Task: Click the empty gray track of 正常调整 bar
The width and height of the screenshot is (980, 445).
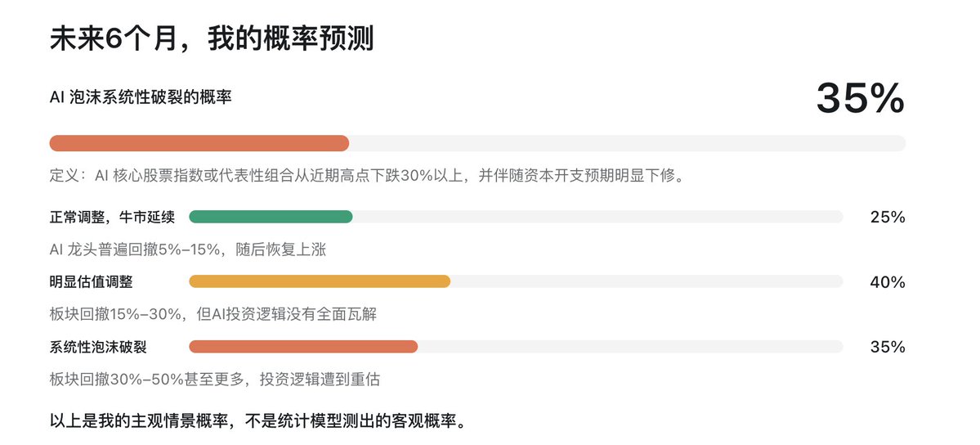Action: (x=598, y=217)
